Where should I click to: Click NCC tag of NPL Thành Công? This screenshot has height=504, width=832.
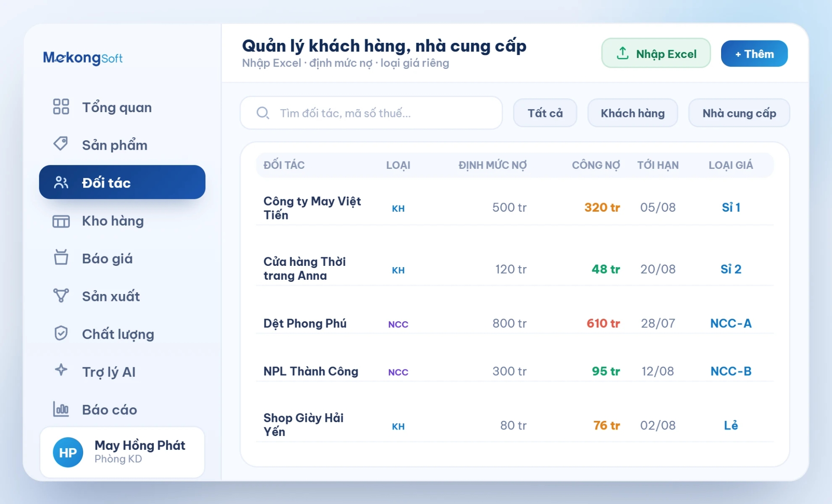[x=398, y=372]
